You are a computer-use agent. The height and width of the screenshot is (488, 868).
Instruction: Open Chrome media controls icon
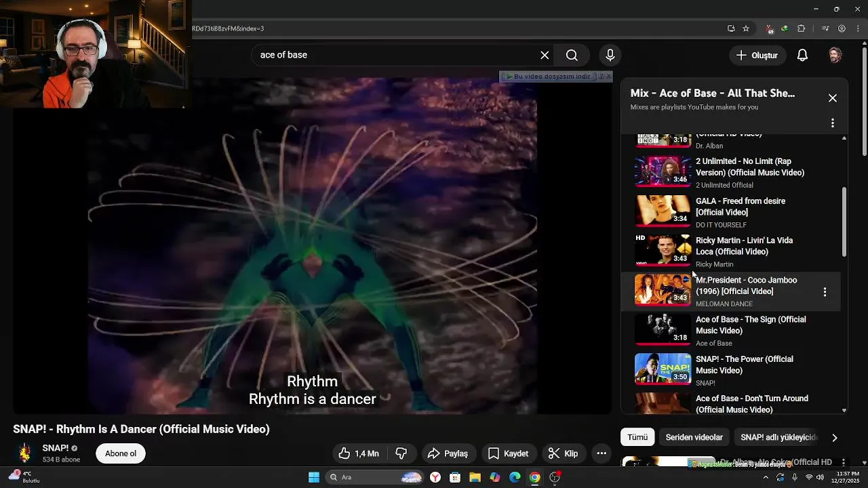tap(825, 28)
